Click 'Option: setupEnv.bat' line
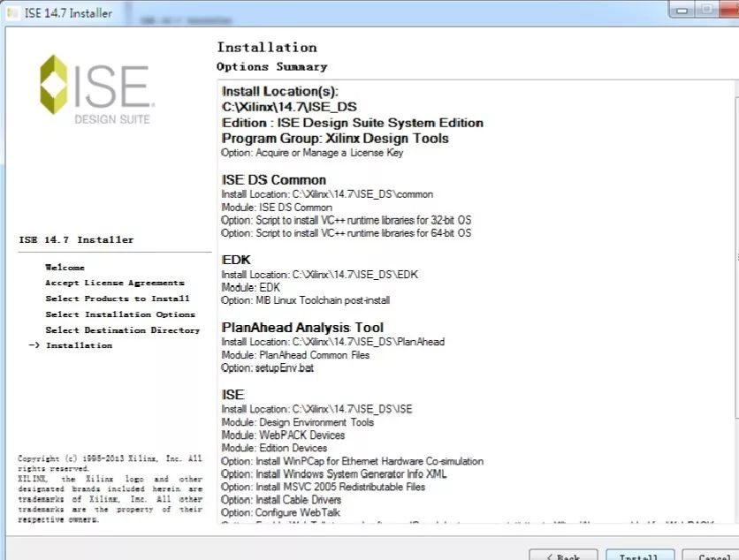Screen dimensions: 739x560 click(267, 367)
